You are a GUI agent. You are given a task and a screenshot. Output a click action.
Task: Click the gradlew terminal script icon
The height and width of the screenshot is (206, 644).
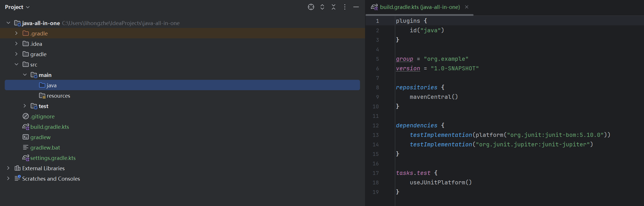[x=26, y=137]
